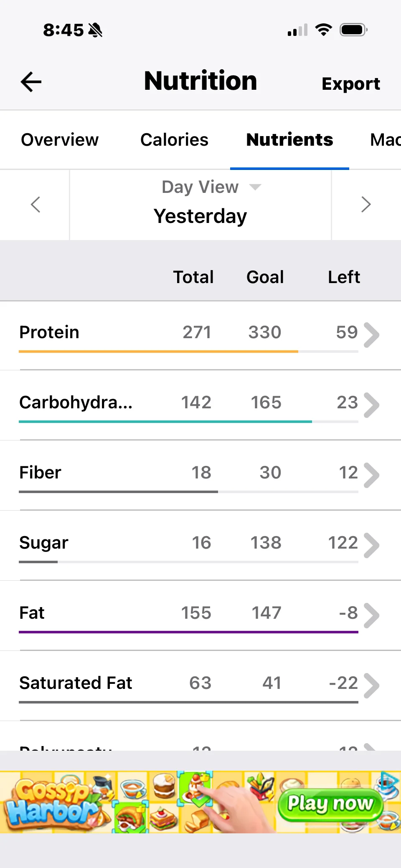Open Sugar details chevron
This screenshot has height=868, width=401.
click(x=371, y=545)
